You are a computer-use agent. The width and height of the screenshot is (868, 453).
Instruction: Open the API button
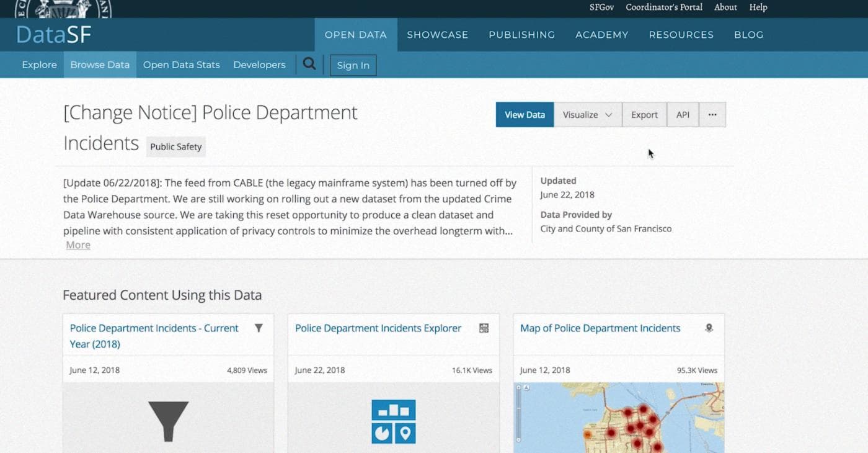tap(683, 115)
